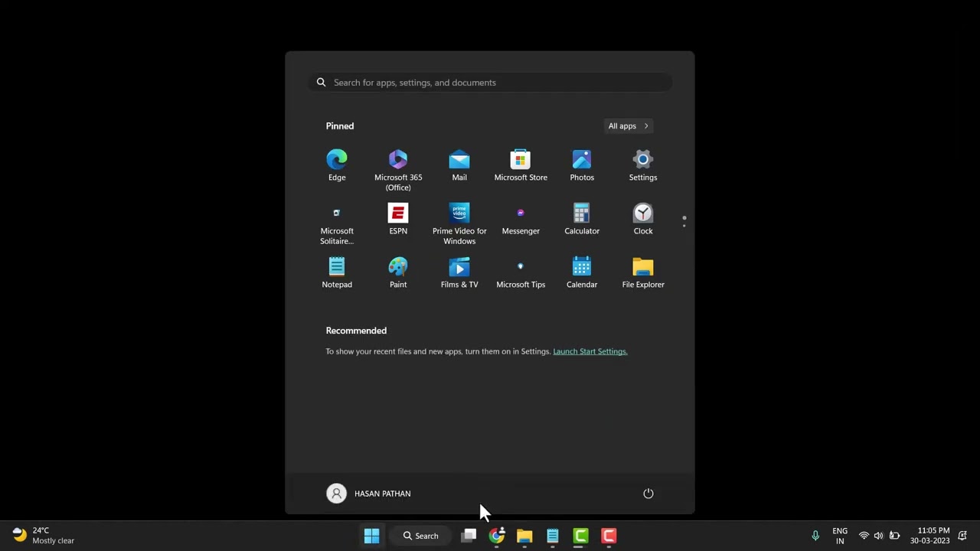The width and height of the screenshot is (980, 551).
Task: Open the red Camtasia recorder taskbar icon
Action: coord(609,536)
